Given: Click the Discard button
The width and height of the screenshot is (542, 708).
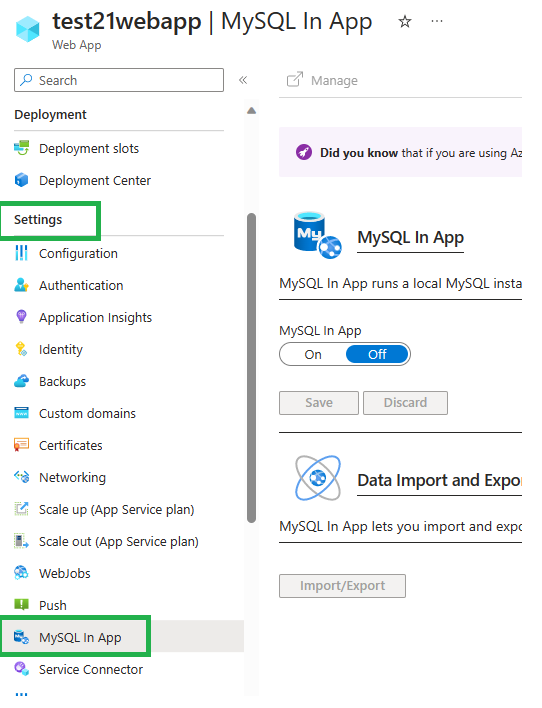Looking at the screenshot, I should click(405, 402).
